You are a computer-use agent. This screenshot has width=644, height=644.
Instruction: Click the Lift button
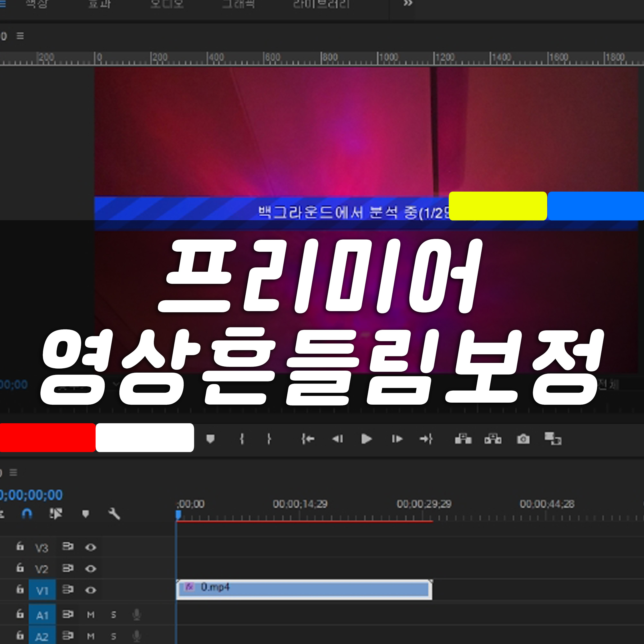pyautogui.click(x=463, y=439)
